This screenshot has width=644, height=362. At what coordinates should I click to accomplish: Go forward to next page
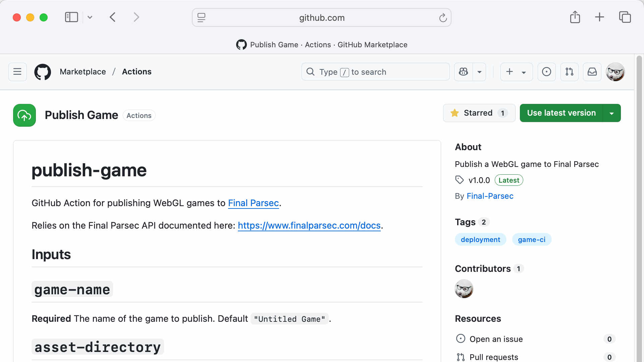point(136,17)
